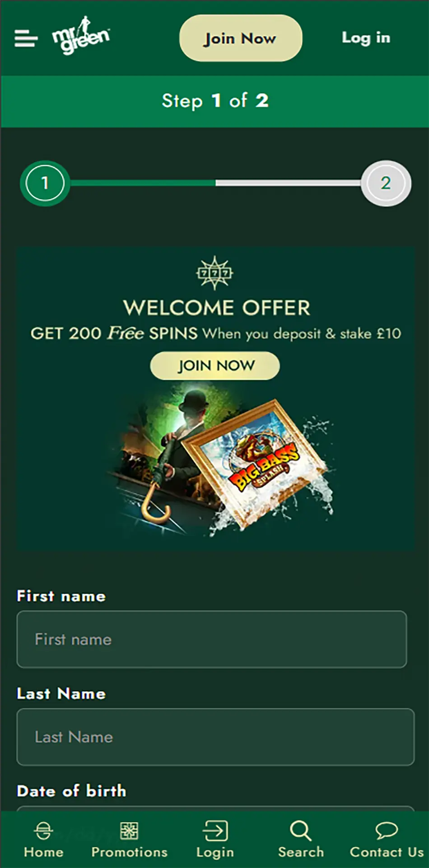The image size is (429, 868).
Task: Click the progress line between steps
Action: [x=215, y=183]
